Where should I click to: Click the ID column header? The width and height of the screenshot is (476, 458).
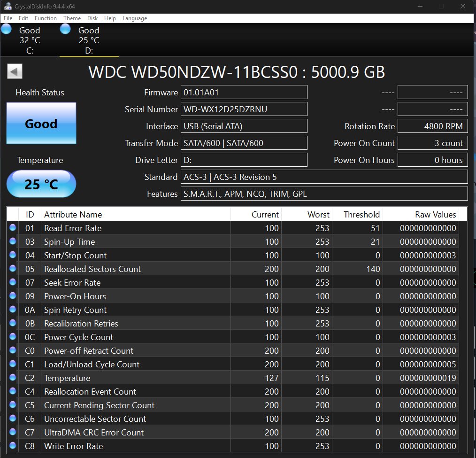pyautogui.click(x=30, y=214)
